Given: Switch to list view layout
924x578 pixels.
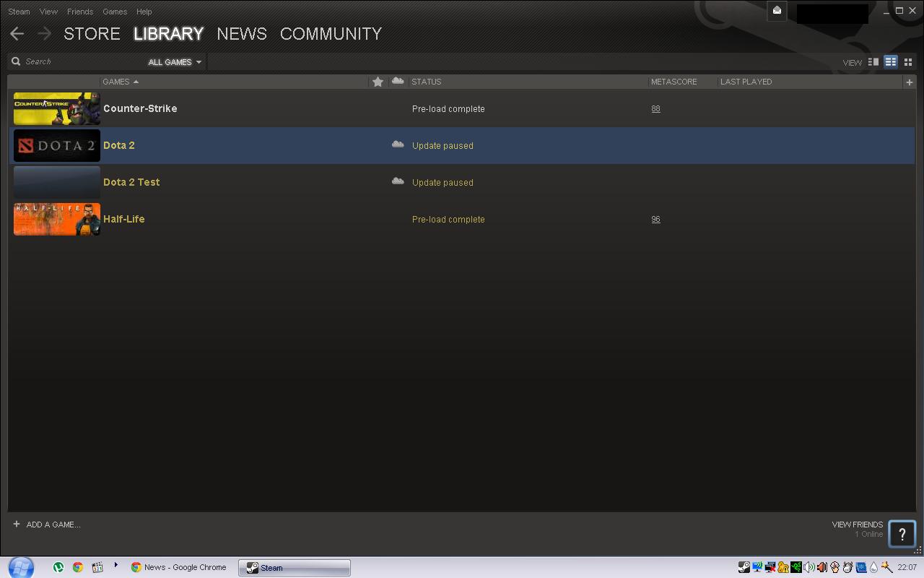Looking at the screenshot, I should [x=891, y=62].
